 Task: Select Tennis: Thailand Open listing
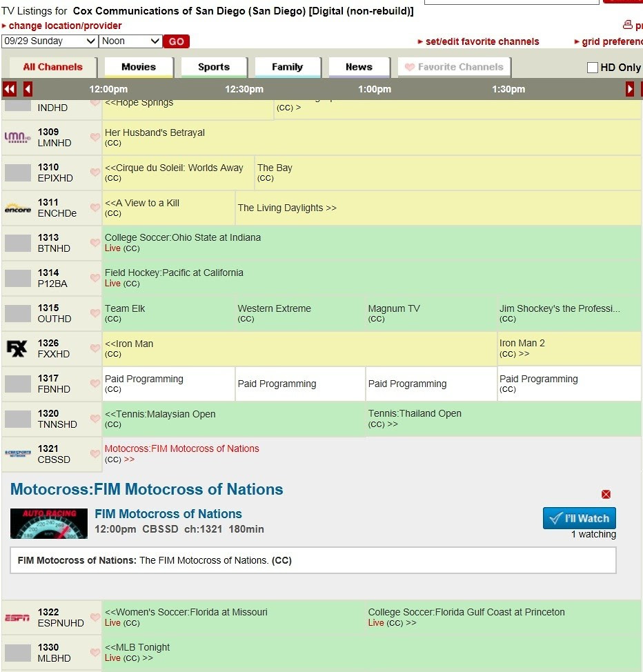pos(415,413)
